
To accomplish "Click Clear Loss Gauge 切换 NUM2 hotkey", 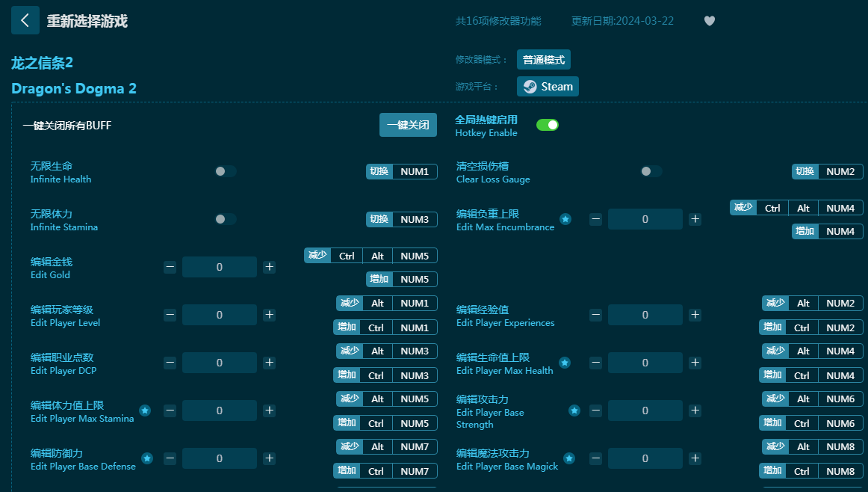I will coord(828,172).
